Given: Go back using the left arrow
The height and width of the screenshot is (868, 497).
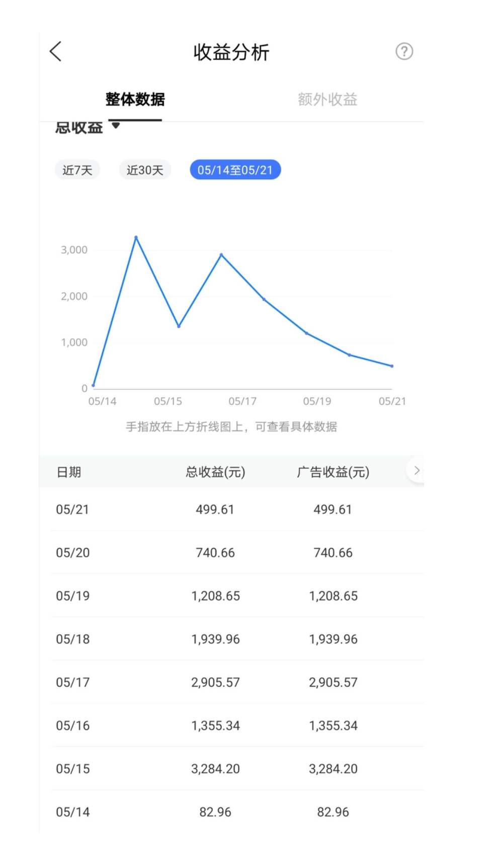Looking at the screenshot, I should tap(55, 51).
